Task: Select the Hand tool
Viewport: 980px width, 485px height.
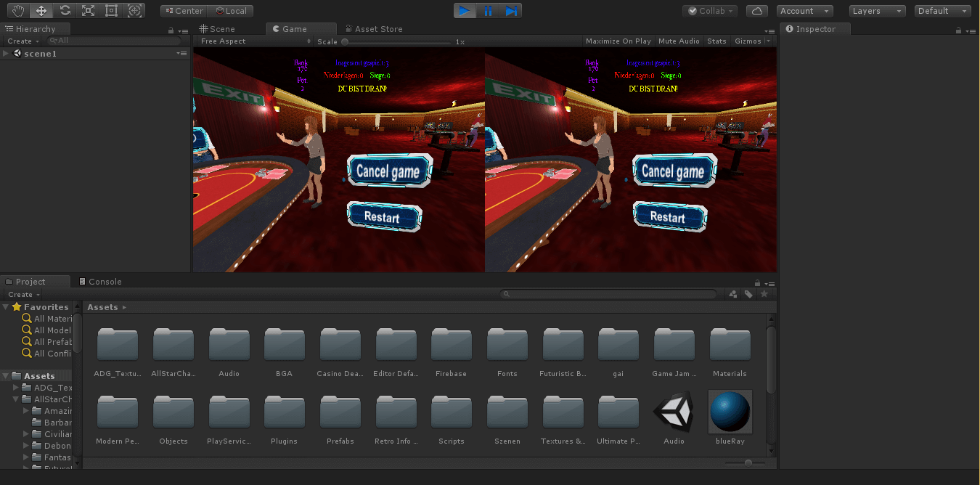Action: click(18, 11)
